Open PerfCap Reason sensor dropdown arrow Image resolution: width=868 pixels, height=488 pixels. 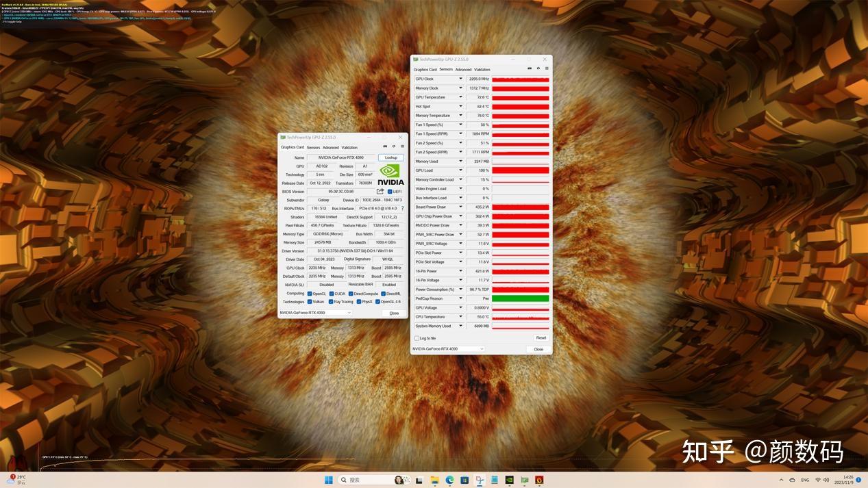pos(460,298)
